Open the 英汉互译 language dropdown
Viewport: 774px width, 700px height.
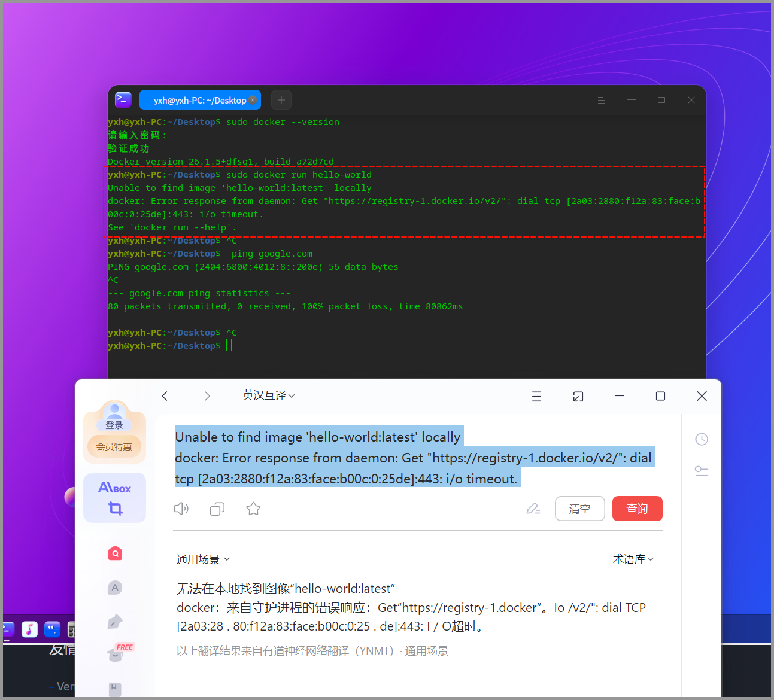click(269, 395)
